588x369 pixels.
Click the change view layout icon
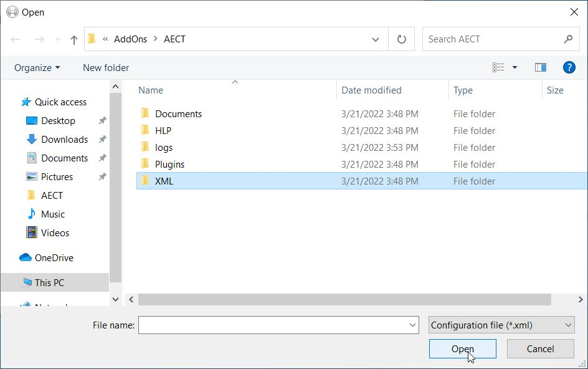(x=498, y=67)
